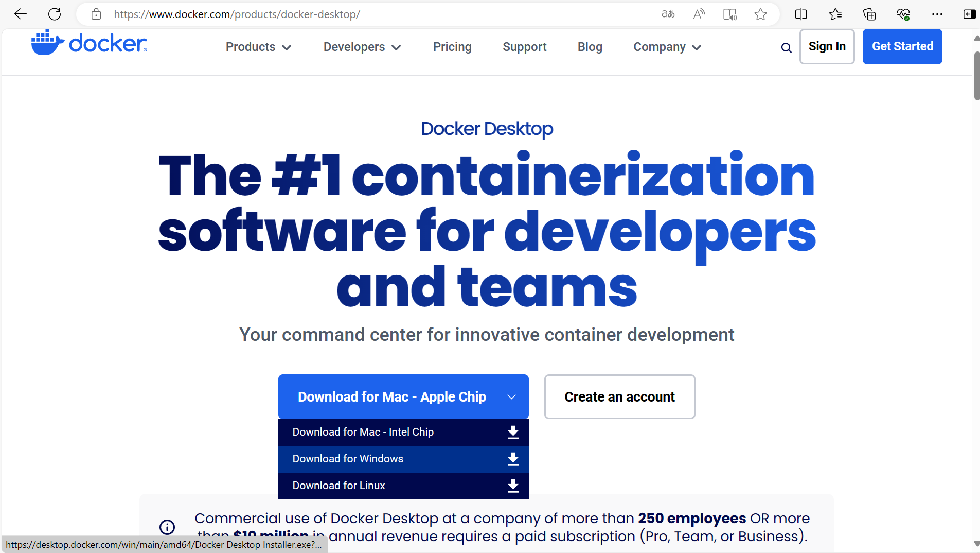This screenshot has width=980, height=553.
Task: Click the Docker Desktop heading text
Action: click(x=487, y=129)
